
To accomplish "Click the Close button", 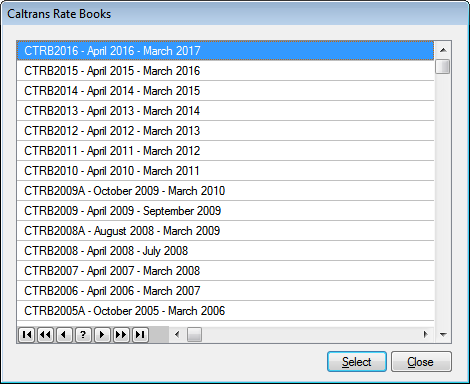I will click(x=421, y=362).
